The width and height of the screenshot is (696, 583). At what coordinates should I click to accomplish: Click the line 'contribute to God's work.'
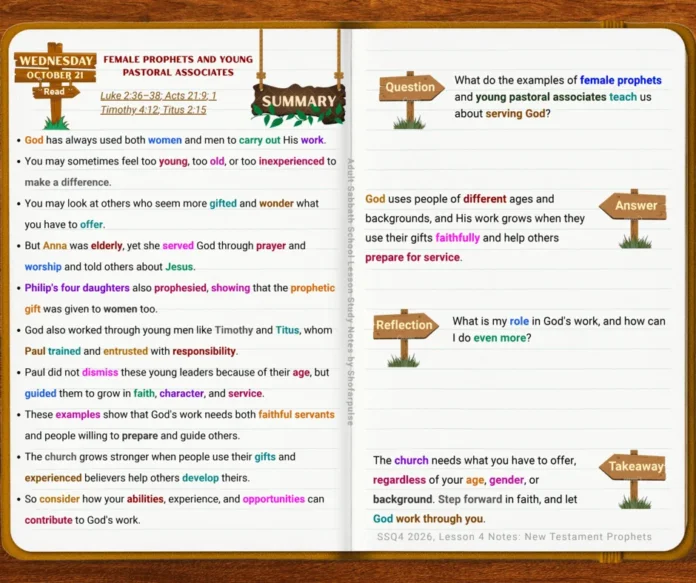pos(82,520)
